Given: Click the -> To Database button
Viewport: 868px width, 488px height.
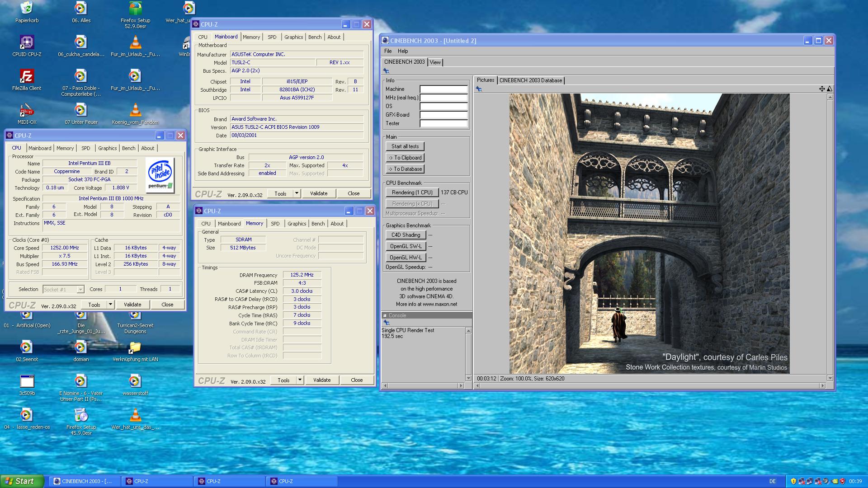Looking at the screenshot, I should 405,169.
